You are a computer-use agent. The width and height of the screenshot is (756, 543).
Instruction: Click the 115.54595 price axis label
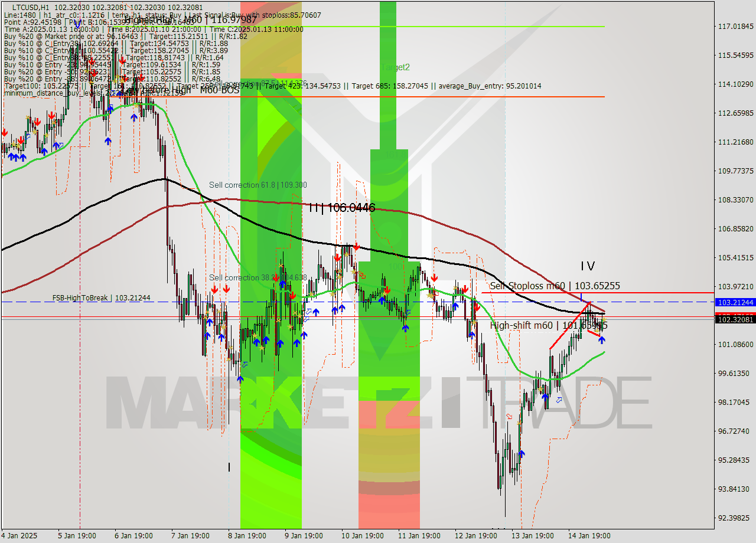pos(735,55)
